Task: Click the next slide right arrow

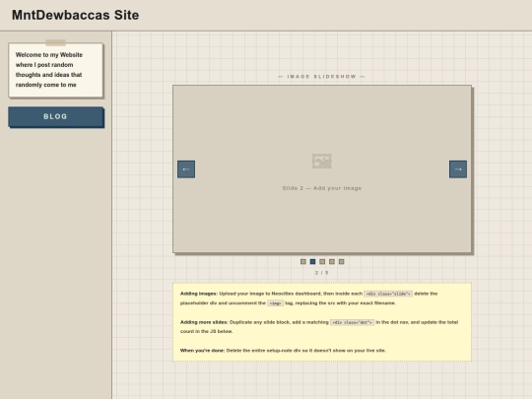Action: point(458,169)
